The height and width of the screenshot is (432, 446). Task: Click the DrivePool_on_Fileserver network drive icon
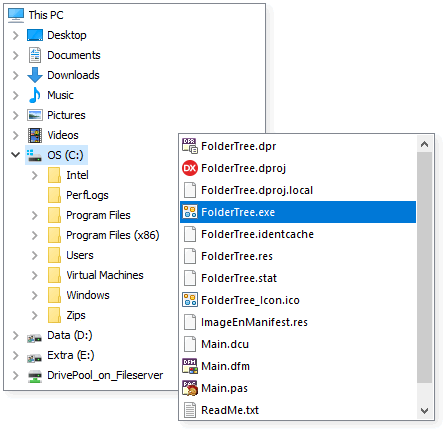coord(35,376)
